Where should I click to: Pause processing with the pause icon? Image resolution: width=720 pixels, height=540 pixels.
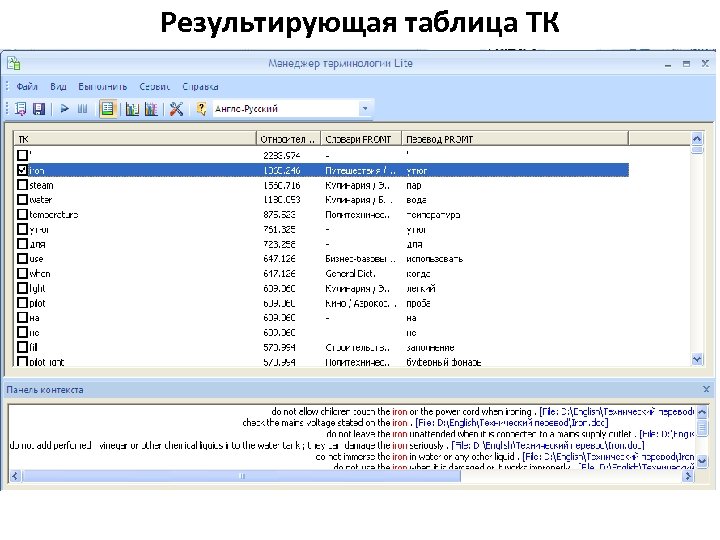click(82, 109)
